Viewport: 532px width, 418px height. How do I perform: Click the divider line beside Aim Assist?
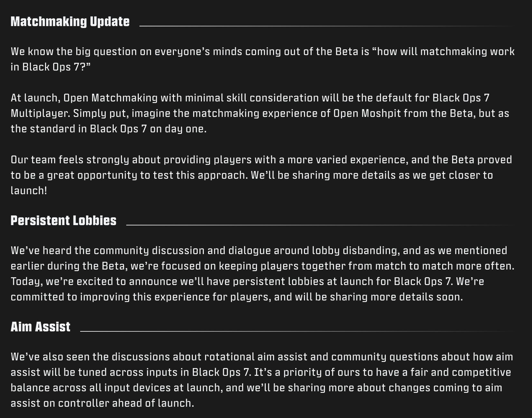(296, 331)
